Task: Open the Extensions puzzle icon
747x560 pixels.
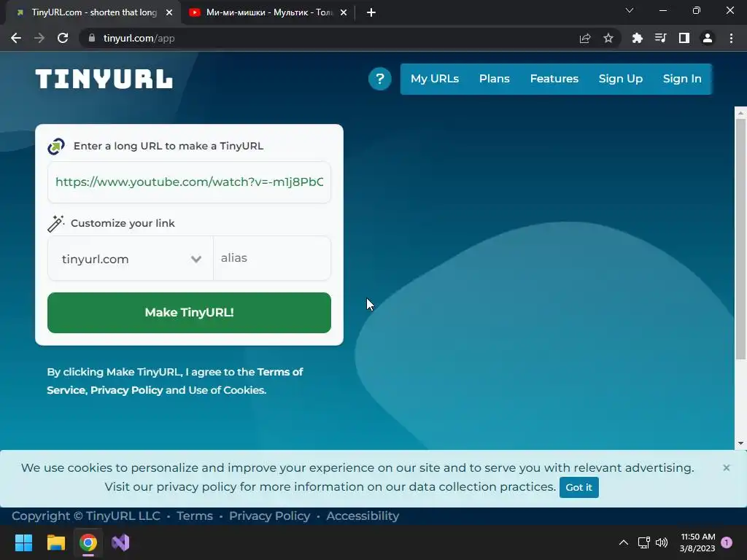Action: 638,38
